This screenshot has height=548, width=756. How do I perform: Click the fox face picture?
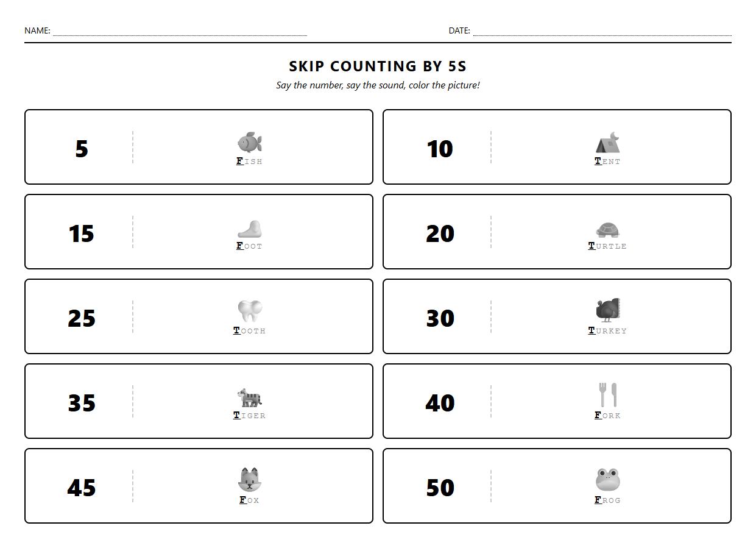250,480
